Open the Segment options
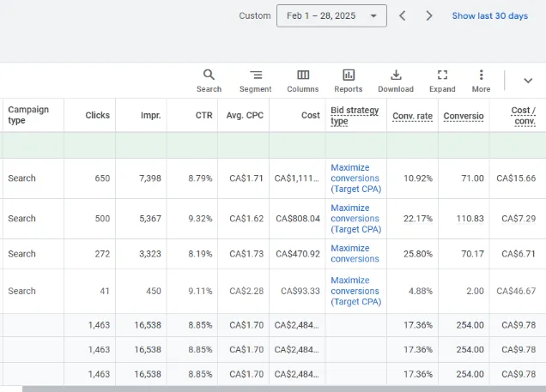This screenshot has height=392, width=546. [256, 81]
